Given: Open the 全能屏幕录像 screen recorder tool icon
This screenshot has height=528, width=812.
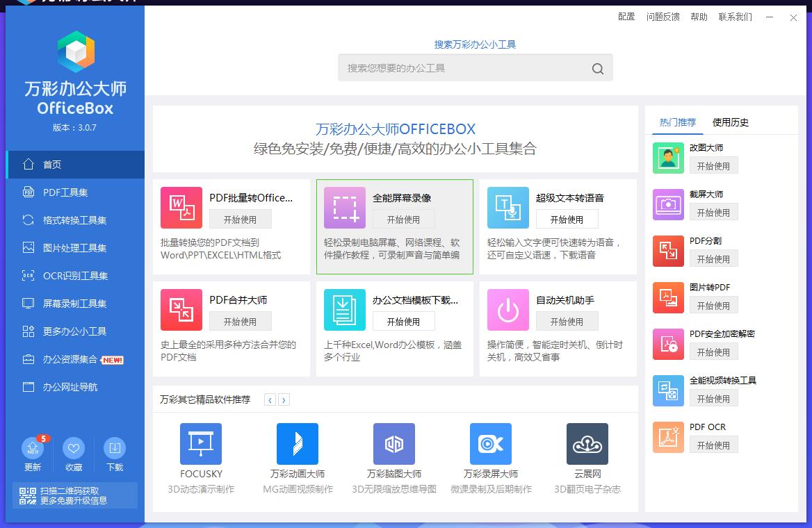Looking at the screenshot, I should [x=345, y=207].
